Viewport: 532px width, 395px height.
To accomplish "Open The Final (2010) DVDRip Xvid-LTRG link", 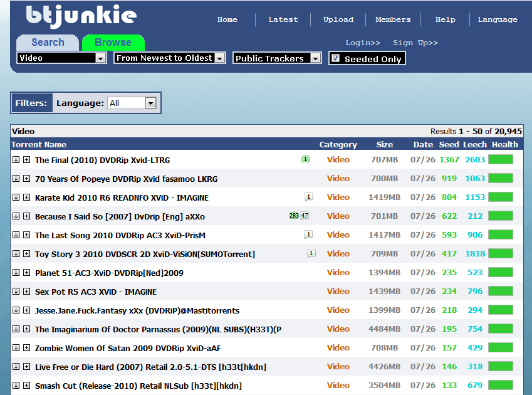I will tap(103, 160).
